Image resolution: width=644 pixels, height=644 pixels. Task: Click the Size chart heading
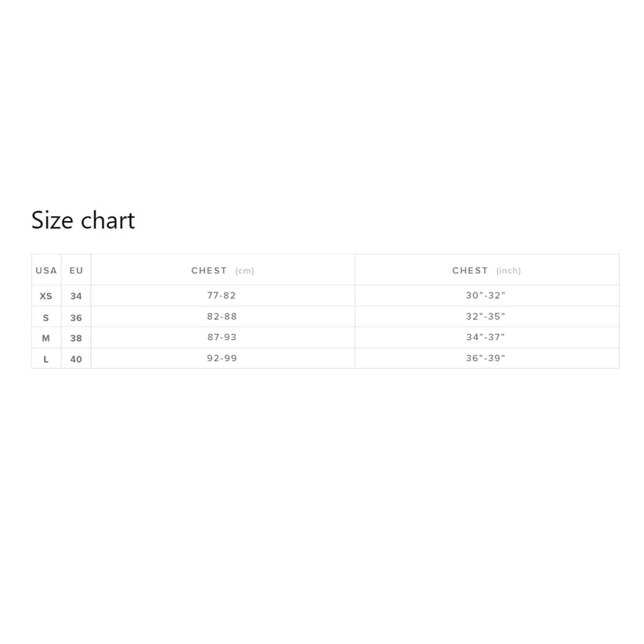[83, 220]
